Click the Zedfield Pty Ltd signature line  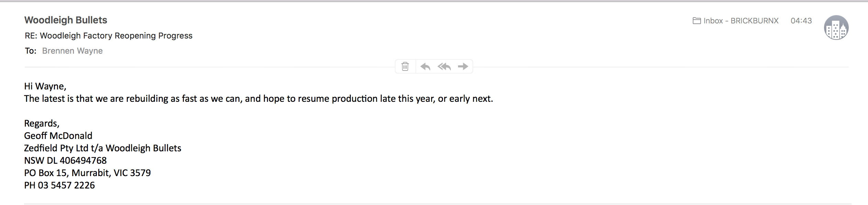(102, 148)
